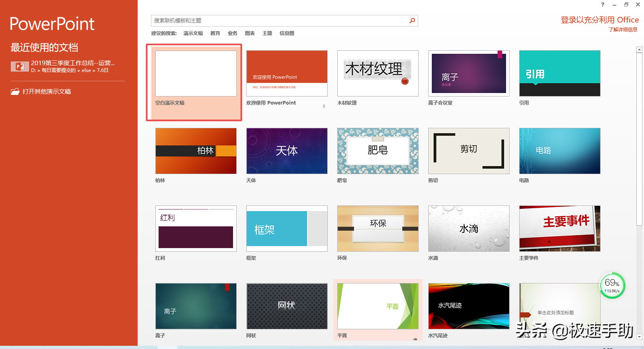
Task: Select suggested search 演示文稿
Action: click(x=193, y=33)
